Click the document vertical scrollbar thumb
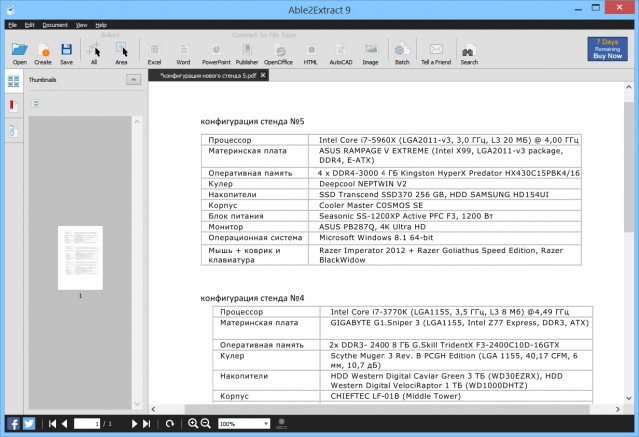This screenshot has height=437, width=639. [x=628, y=167]
